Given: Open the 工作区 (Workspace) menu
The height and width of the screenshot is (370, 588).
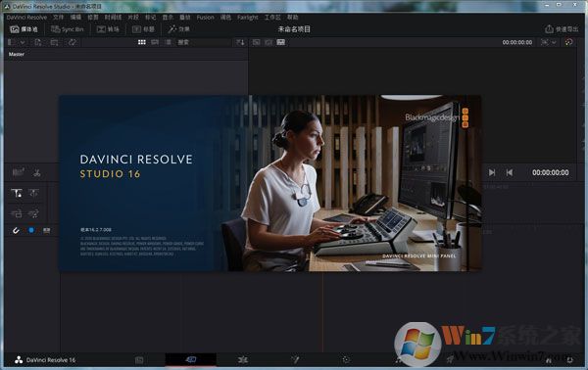Looking at the screenshot, I should [272, 18].
